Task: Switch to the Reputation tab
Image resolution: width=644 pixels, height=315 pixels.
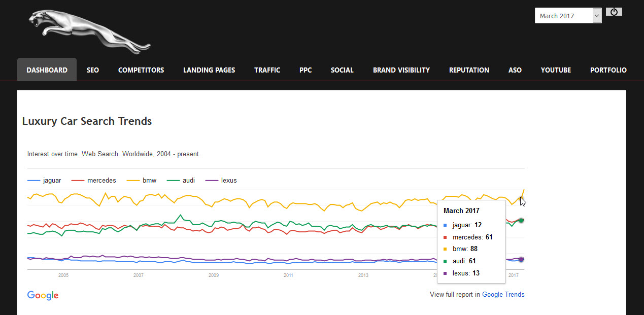Action: tap(469, 70)
